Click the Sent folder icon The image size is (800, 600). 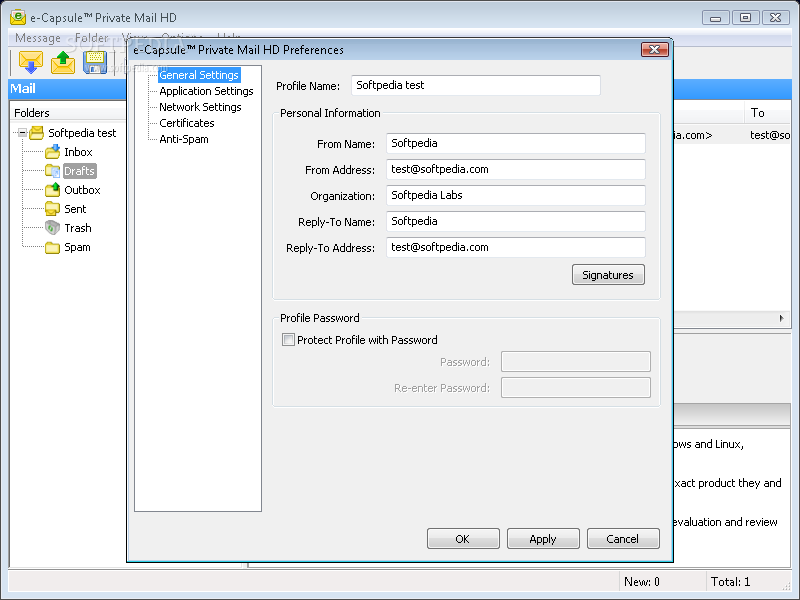(53, 209)
